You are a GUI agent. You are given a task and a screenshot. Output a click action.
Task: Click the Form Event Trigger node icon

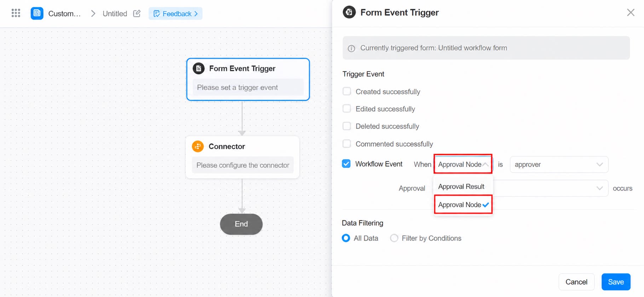tap(199, 68)
